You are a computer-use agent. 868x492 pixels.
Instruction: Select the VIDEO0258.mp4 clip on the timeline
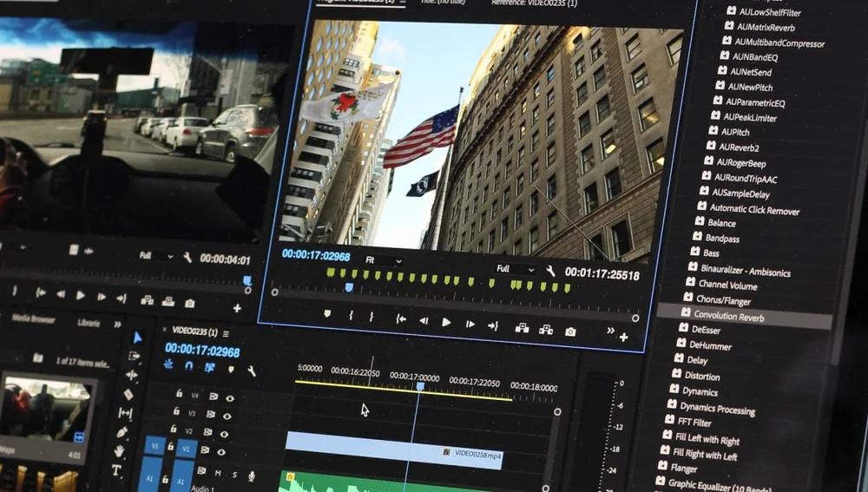(x=394, y=450)
